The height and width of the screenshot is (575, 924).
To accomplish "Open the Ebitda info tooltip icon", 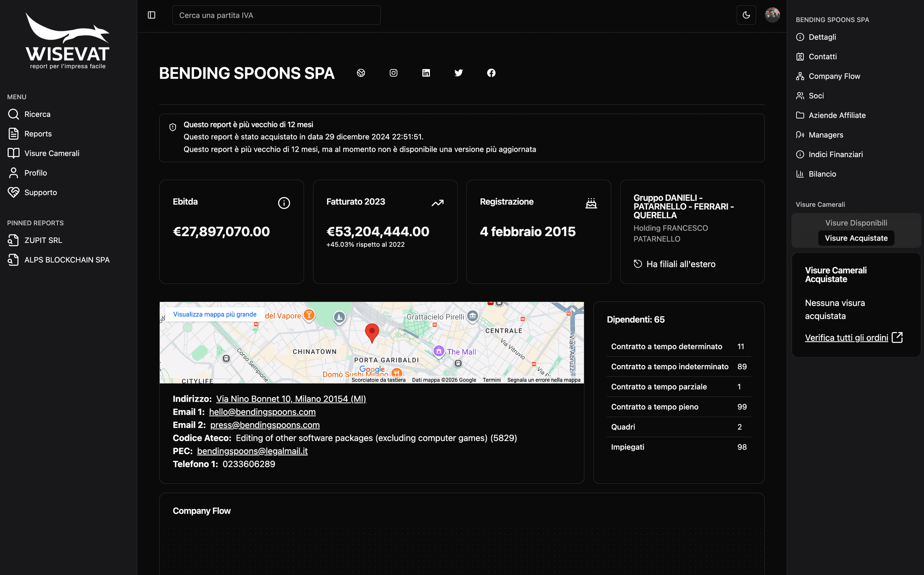I will (x=284, y=203).
